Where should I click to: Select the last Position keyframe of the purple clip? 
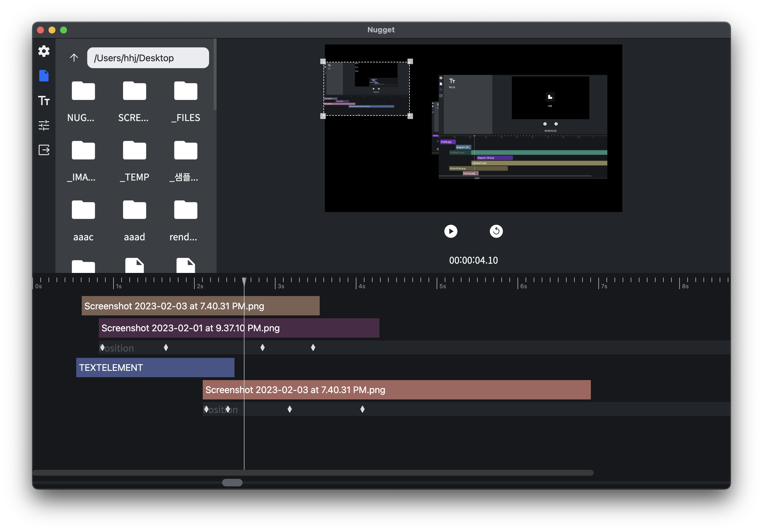(x=313, y=347)
